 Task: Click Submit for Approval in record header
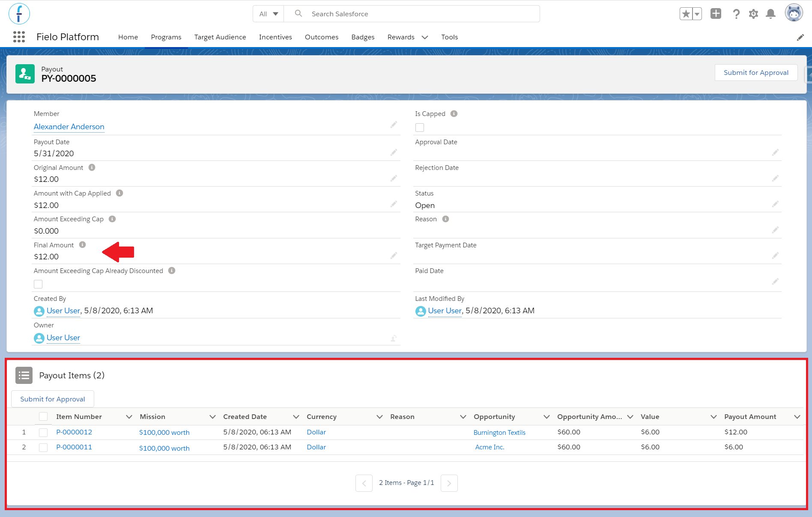(756, 73)
